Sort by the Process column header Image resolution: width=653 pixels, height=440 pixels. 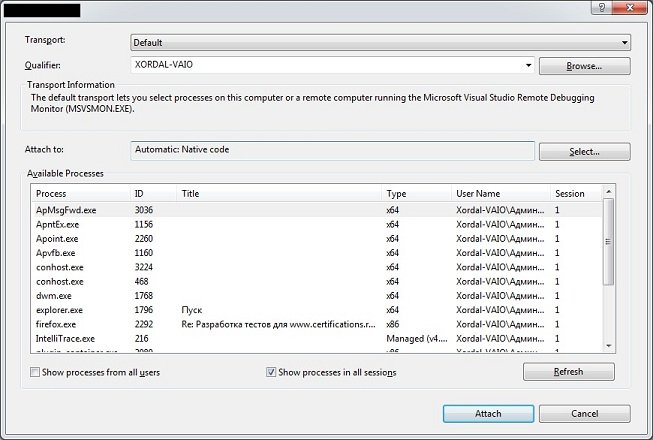pos(80,193)
